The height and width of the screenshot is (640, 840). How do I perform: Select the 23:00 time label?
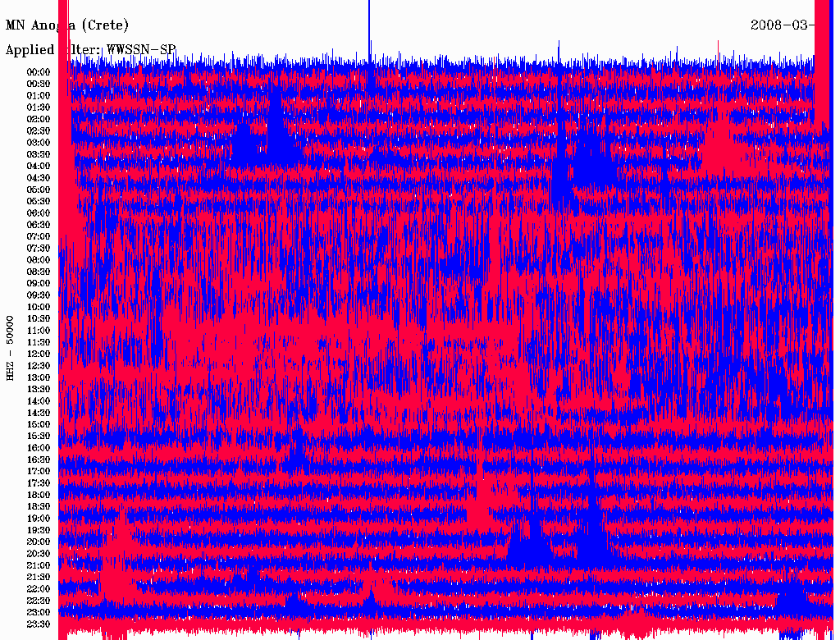point(39,612)
